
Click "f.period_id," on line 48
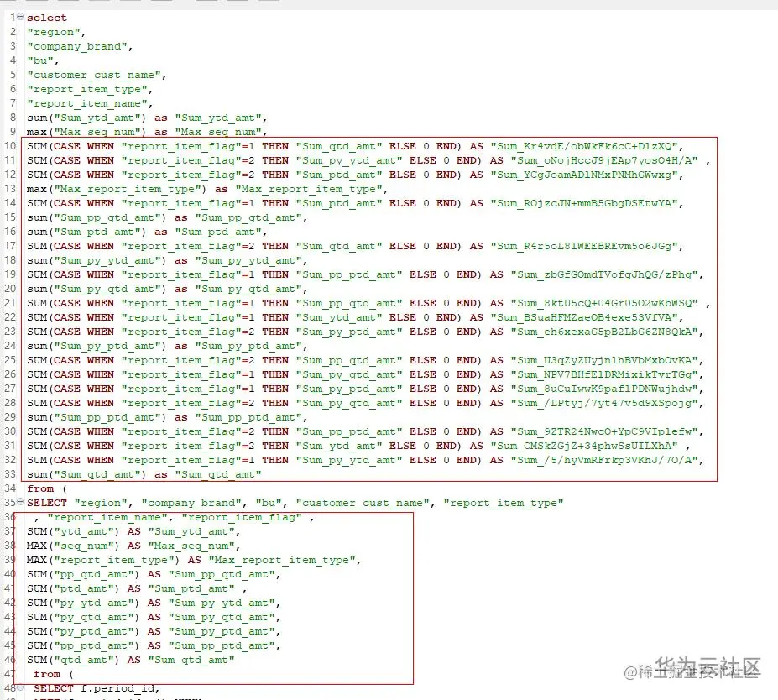120,688
